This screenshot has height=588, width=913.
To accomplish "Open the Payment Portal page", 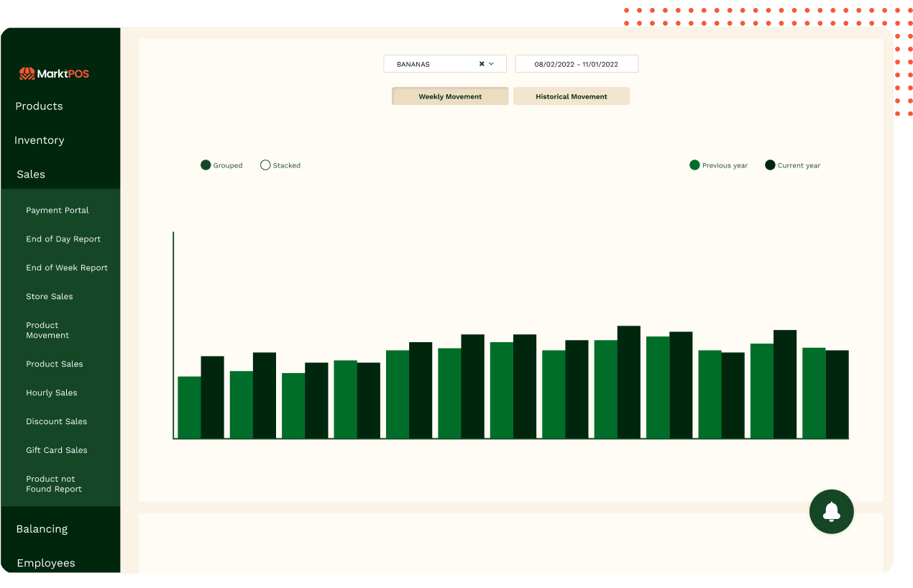I will tap(58, 211).
